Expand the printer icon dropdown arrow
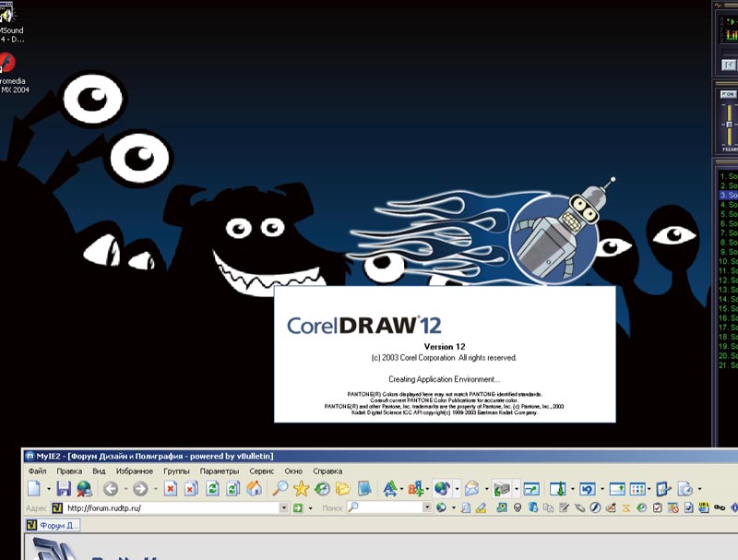Screen dimensions: 738x560 [517, 489]
